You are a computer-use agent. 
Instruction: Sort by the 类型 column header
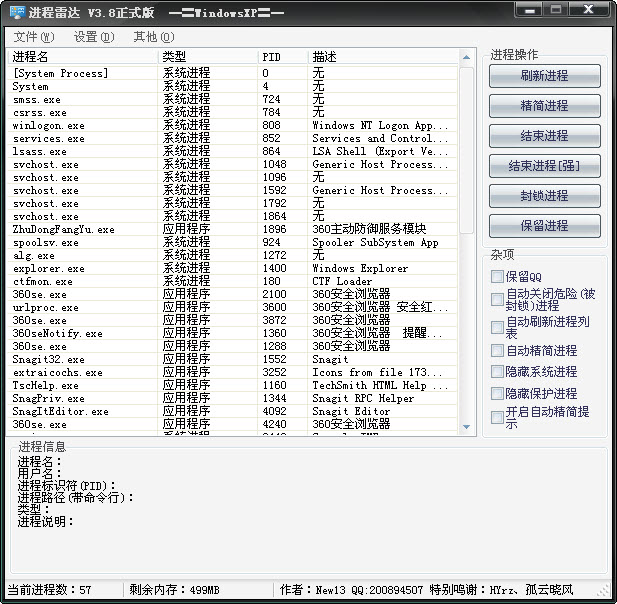click(208, 57)
